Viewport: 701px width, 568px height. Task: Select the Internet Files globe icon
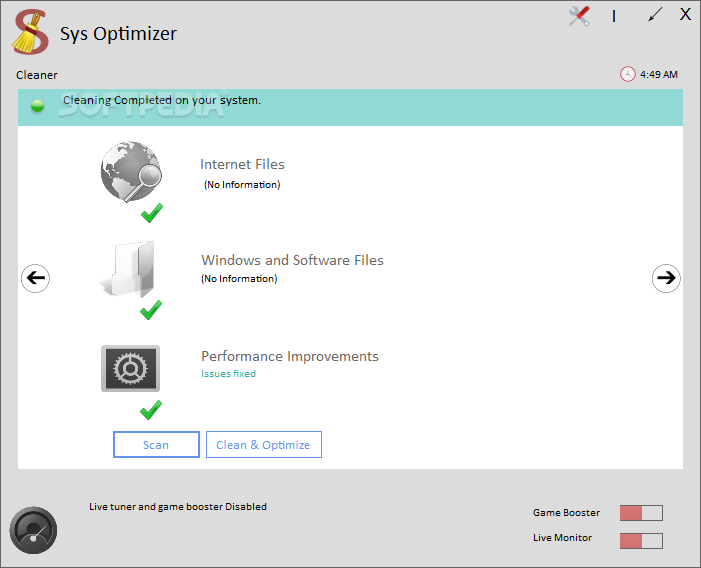pyautogui.click(x=131, y=172)
